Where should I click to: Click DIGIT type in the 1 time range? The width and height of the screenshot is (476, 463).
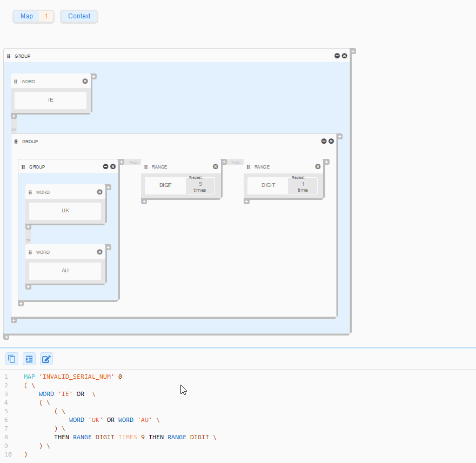pos(268,185)
